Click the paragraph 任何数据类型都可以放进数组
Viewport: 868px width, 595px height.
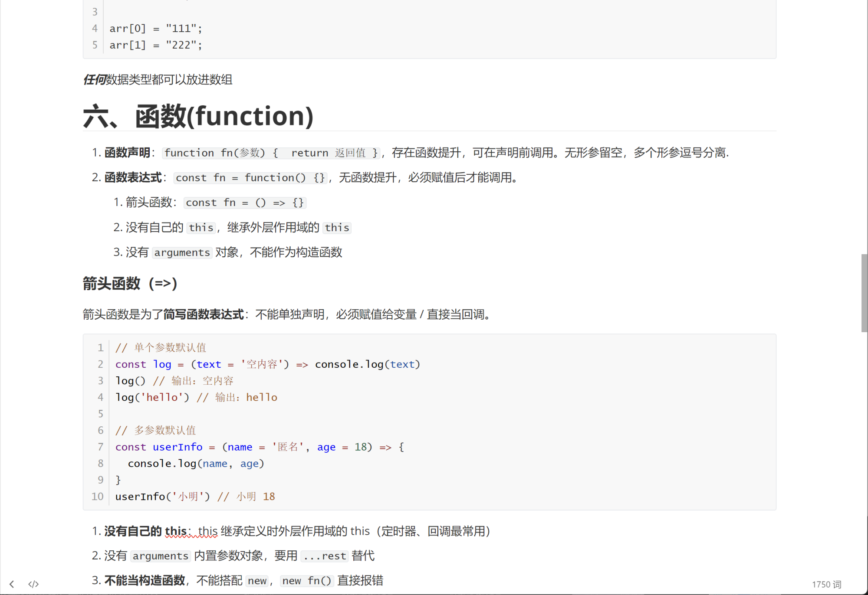(158, 80)
